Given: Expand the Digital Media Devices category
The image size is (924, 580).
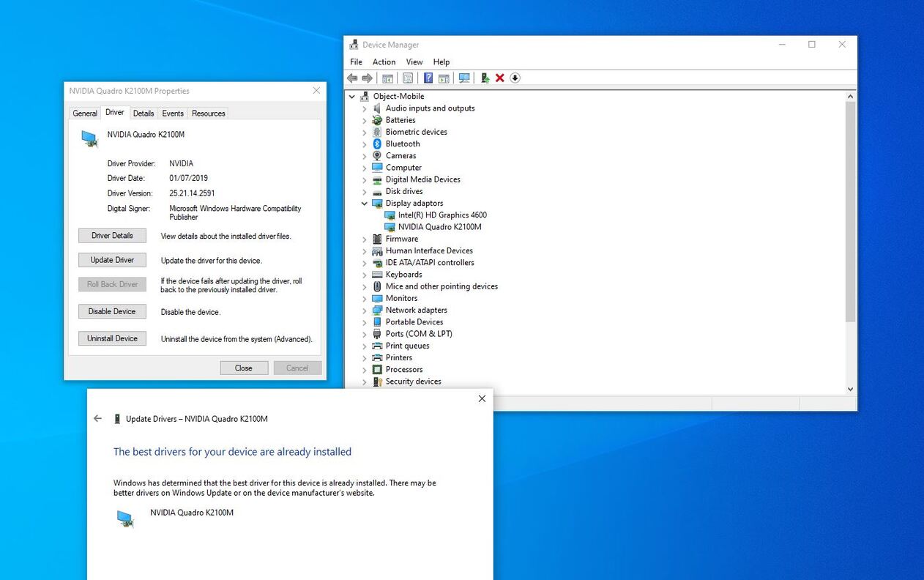Looking at the screenshot, I should point(365,179).
